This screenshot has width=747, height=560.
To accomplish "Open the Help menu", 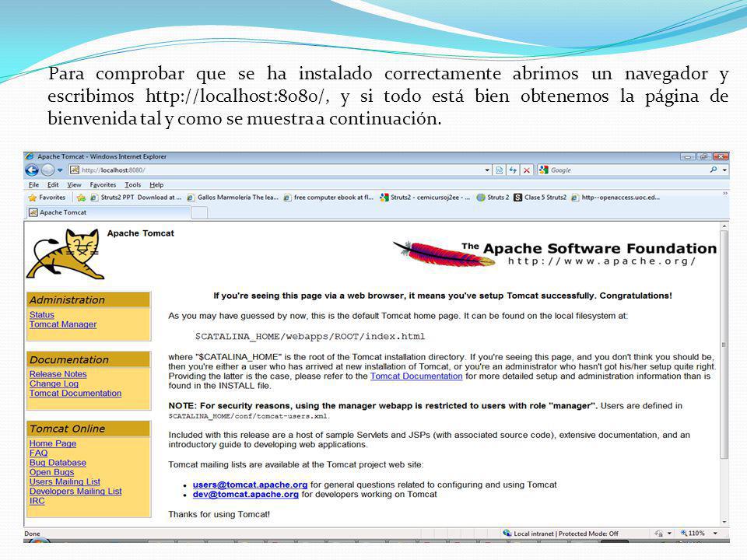I will point(156,185).
